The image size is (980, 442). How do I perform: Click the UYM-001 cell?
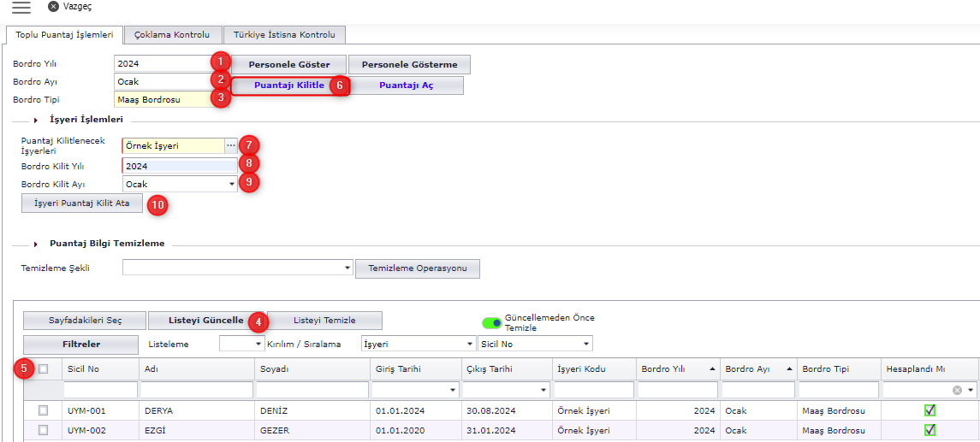click(x=100, y=410)
